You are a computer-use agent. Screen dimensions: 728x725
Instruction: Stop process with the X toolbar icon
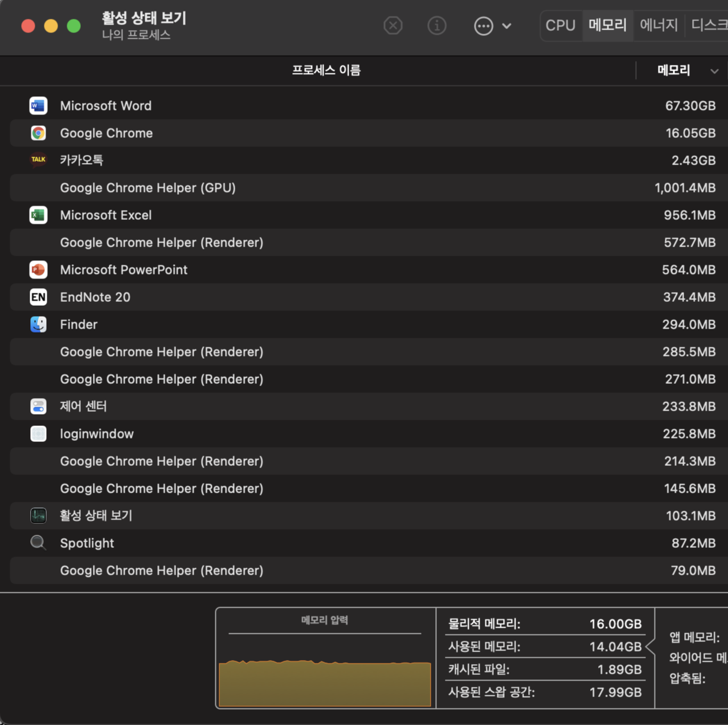pyautogui.click(x=393, y=26)
